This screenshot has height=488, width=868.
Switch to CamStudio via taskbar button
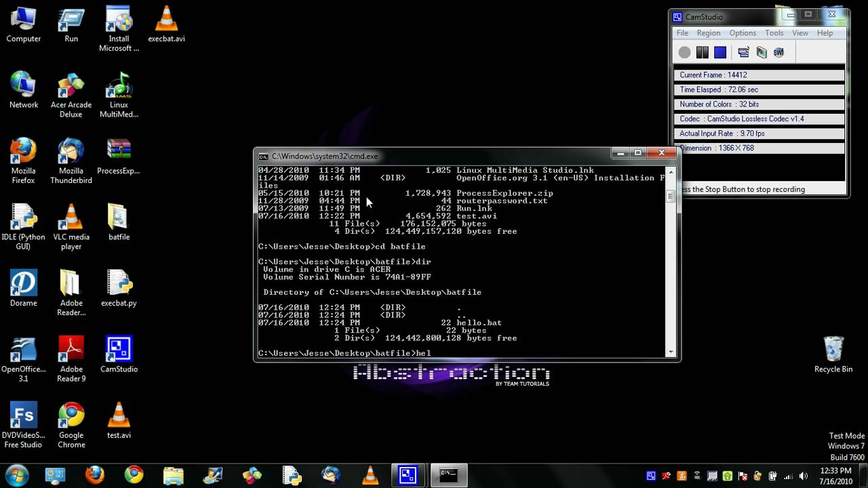click(x=408, y=475)
